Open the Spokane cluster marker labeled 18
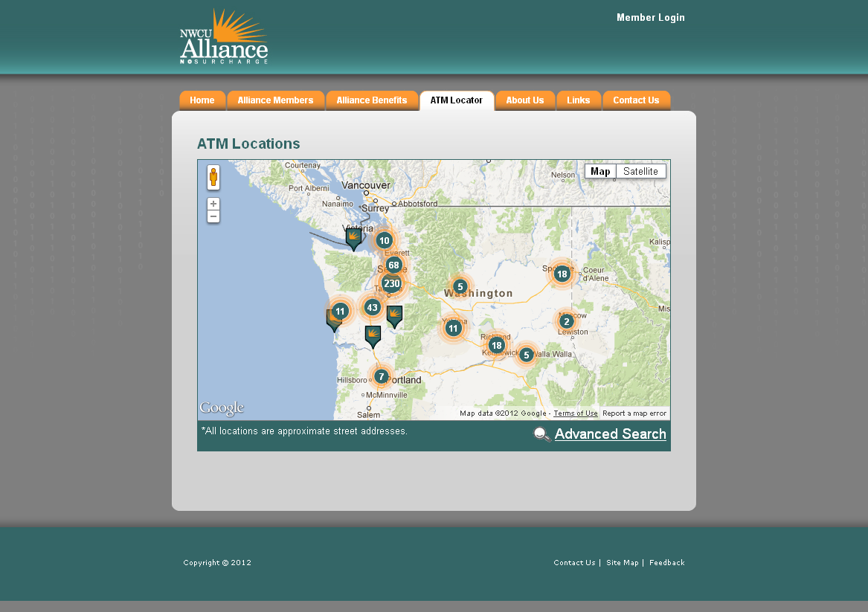The height and width of the screenshot is (612, 868). click(x=562, y=274)
